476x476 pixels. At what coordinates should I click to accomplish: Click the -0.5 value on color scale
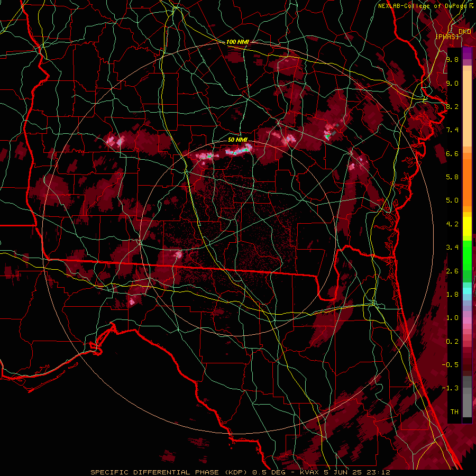(450, 365)
